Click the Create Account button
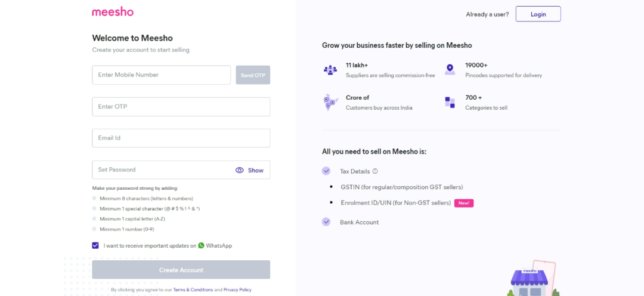 [181, 270]
